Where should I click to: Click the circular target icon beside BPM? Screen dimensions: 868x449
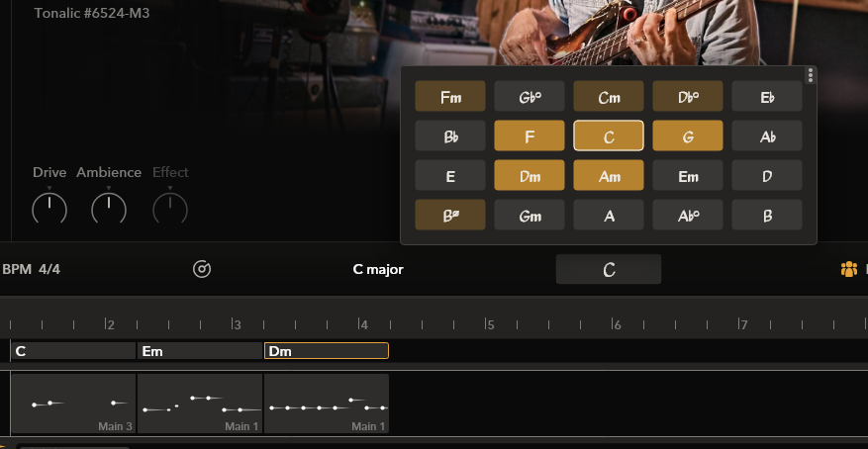(x=202, y=269)
